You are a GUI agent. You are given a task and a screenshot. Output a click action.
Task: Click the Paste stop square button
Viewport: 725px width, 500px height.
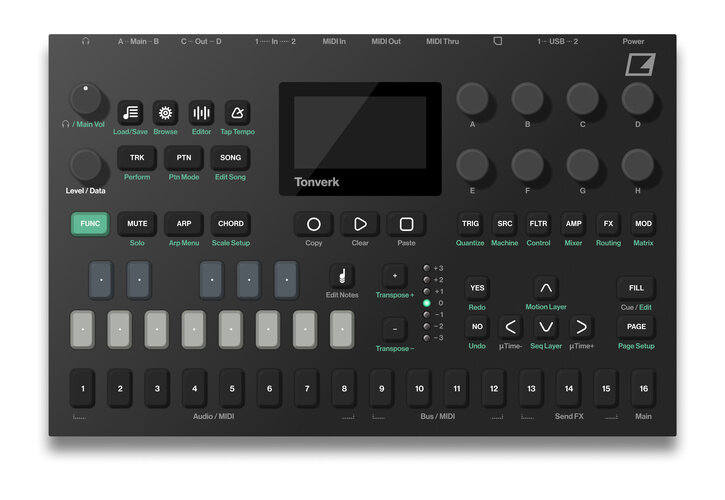coord(406,224)
